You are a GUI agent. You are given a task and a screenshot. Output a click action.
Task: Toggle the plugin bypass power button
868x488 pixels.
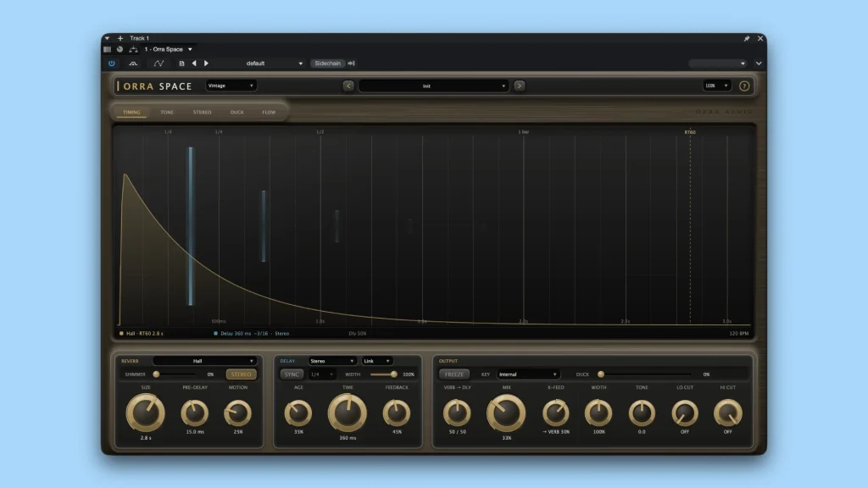[111, 64]
